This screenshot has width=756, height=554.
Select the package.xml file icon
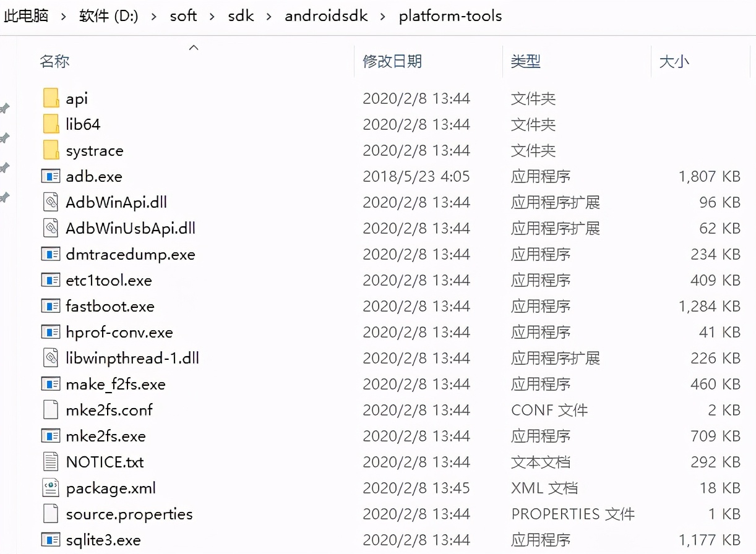(x=51, y=488)
